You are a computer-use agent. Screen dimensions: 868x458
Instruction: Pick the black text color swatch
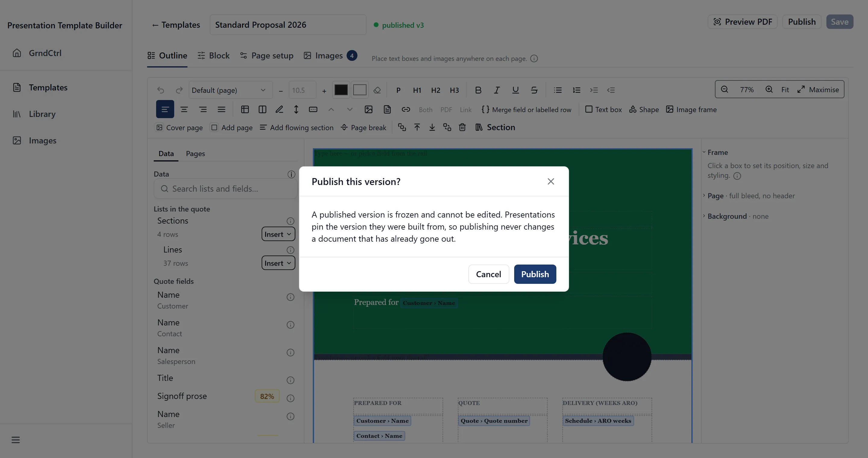tap(341, 90)
